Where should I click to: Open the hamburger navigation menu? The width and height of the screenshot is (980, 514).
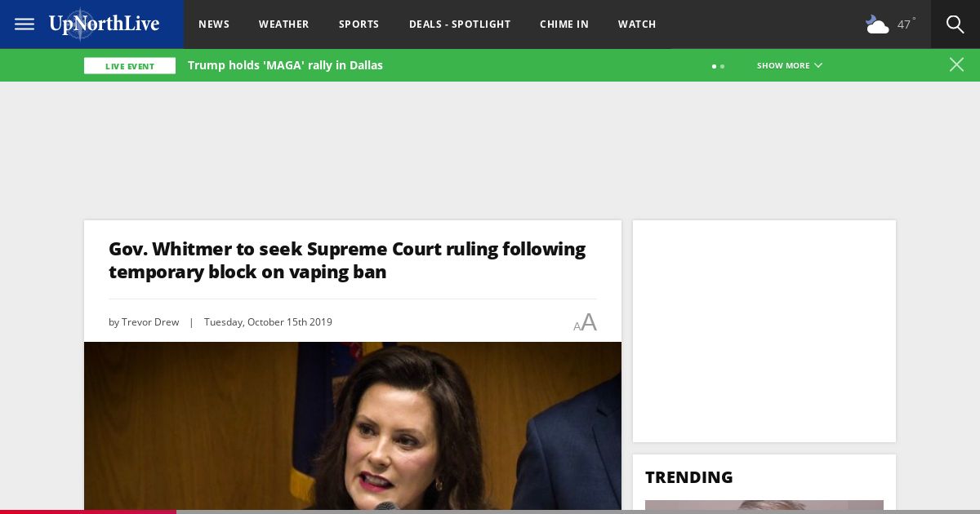coord(24,24)
